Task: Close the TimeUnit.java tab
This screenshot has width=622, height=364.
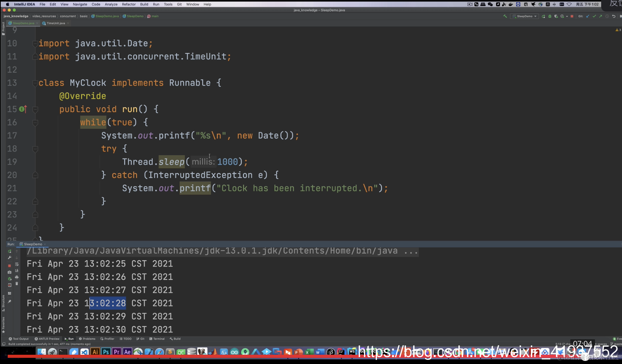Action: coord(68,23)
